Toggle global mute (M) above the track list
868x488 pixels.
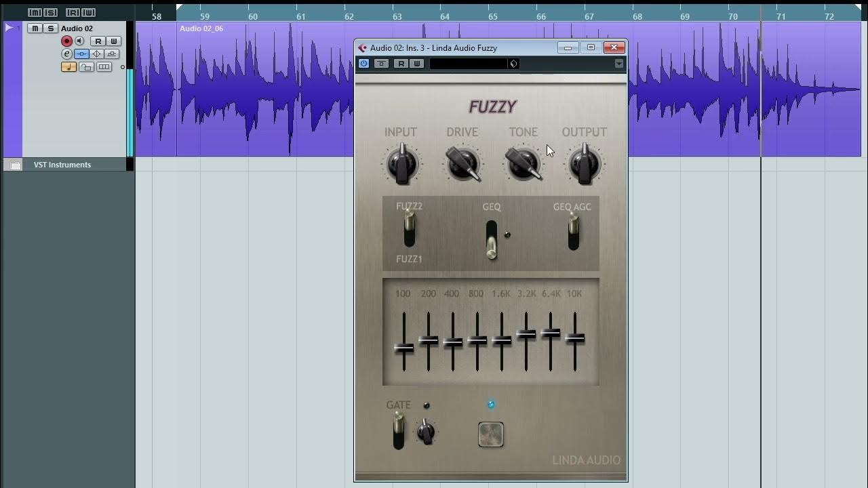35,13
